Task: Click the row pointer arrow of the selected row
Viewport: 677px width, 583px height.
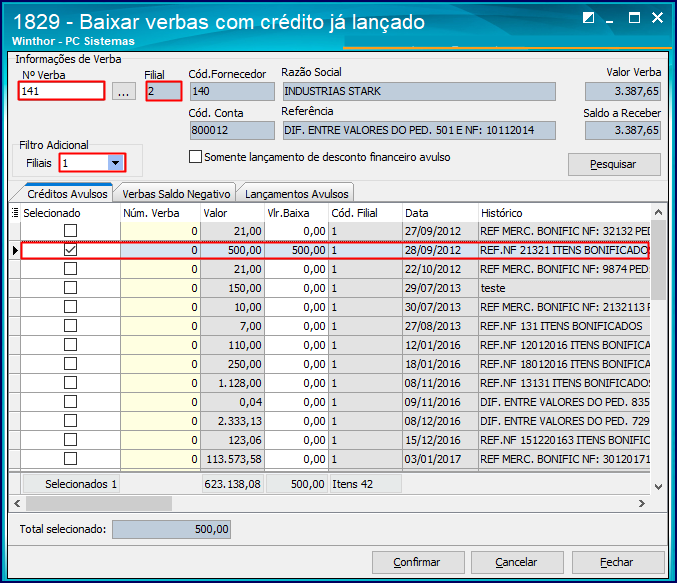Action: pos(15,250)
